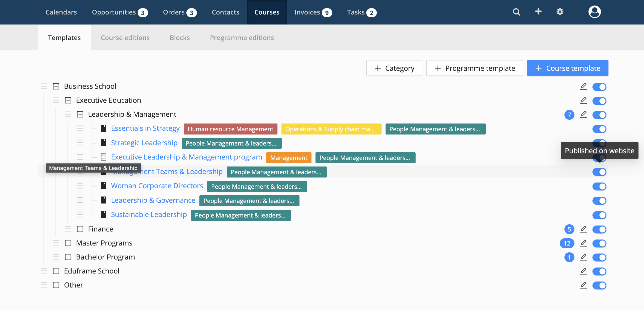Click the plus icon in top navigation
Image resolution: width=644 pixels, height=311 pixels.
tap(538, 11)
